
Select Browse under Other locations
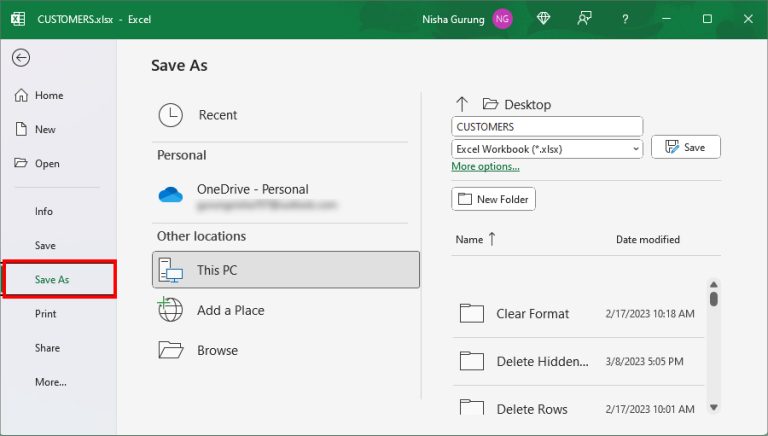coord(217,351)
